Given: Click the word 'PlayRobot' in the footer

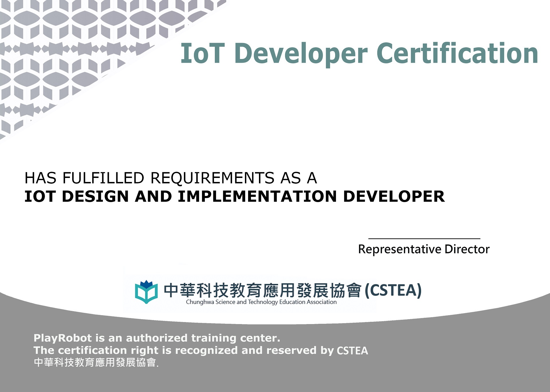Looking at the screenshot, I should pos(62,338).
